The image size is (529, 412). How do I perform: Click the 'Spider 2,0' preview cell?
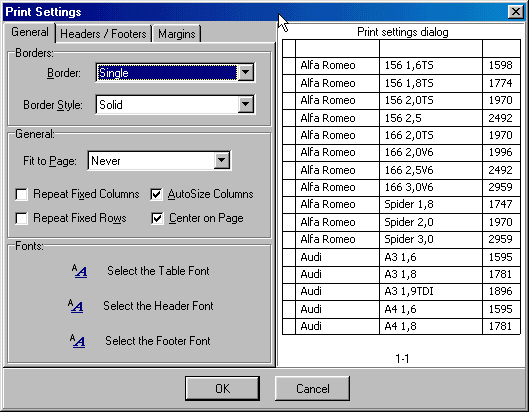click(431, 222)
